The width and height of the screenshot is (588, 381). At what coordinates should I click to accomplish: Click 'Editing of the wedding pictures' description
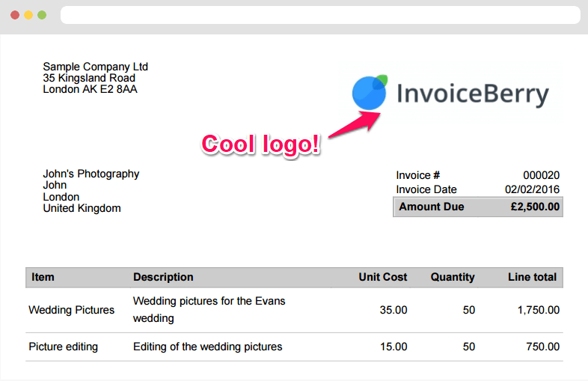pyautogui.click(x=208, y=347)
